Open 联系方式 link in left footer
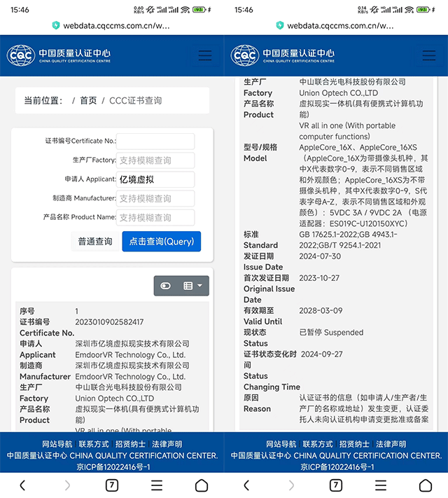This screenshot has height=498, width=448. 94,444
